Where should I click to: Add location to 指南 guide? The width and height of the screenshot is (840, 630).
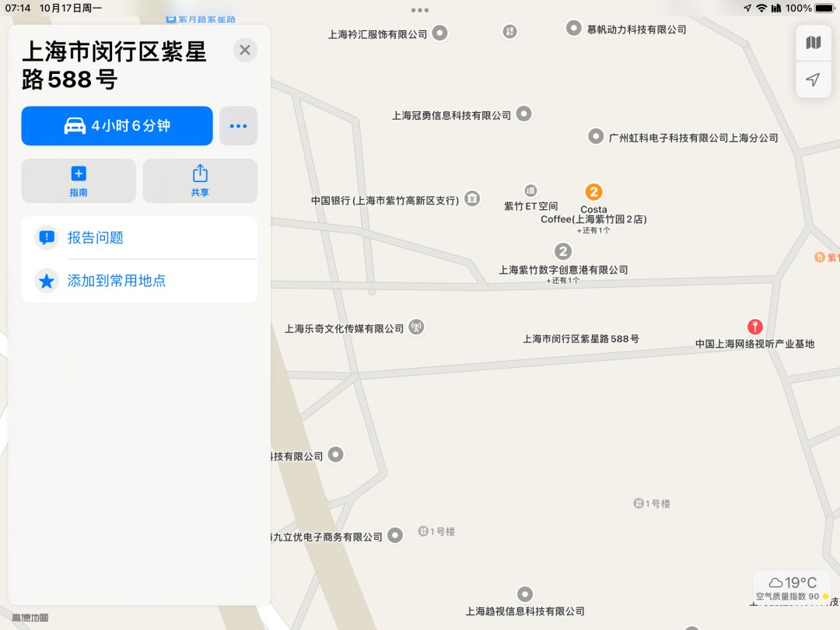click(79, 180)
